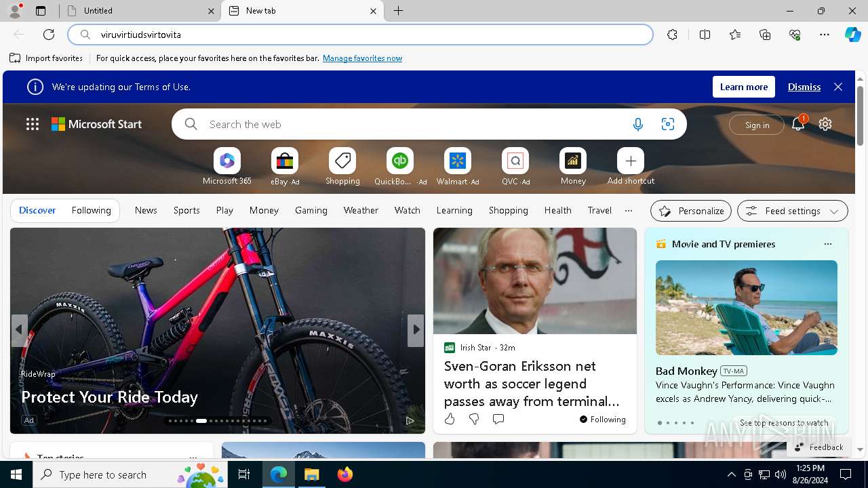Image resolution: width=868 pixels, height=488 pixels.
Task: Open the Microsoft 365 shortcut
Action: pos(227,166)
